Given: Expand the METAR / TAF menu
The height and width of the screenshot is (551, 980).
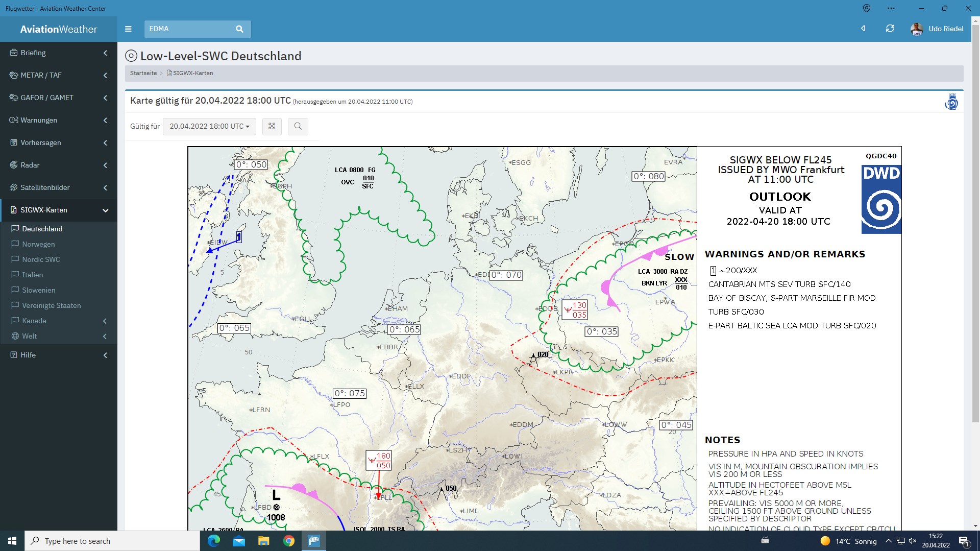Looking at the screenshot, I should [59, 75].
